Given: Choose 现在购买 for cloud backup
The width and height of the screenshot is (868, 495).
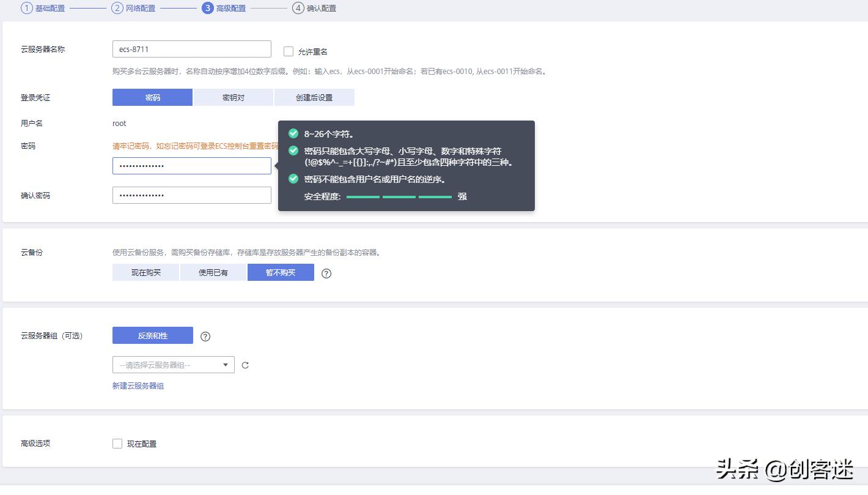Looking at the screenshot, I should point(145,272).
